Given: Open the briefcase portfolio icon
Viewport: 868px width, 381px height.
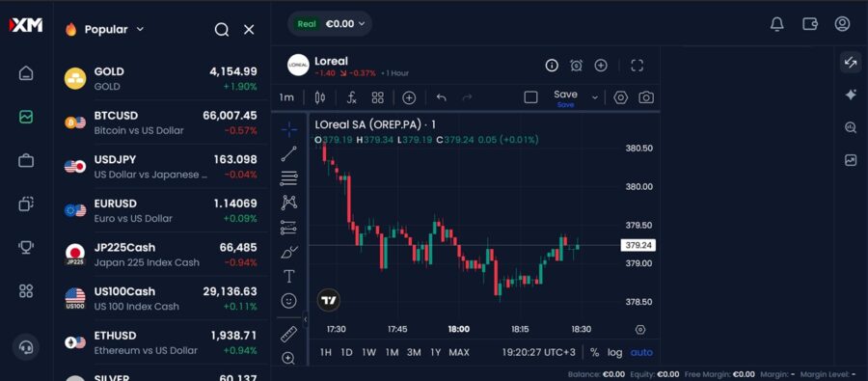Looking at the screenshot, I should tap(26, 160).
